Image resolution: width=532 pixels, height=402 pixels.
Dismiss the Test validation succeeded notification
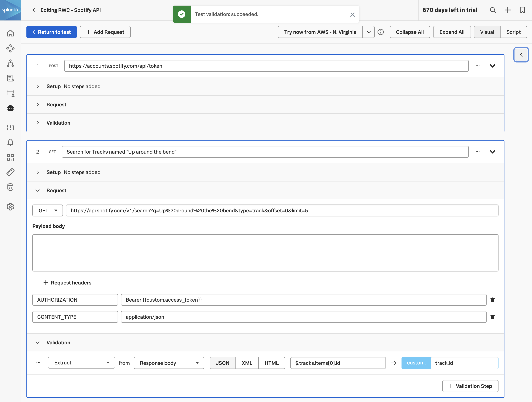[352, 15]
